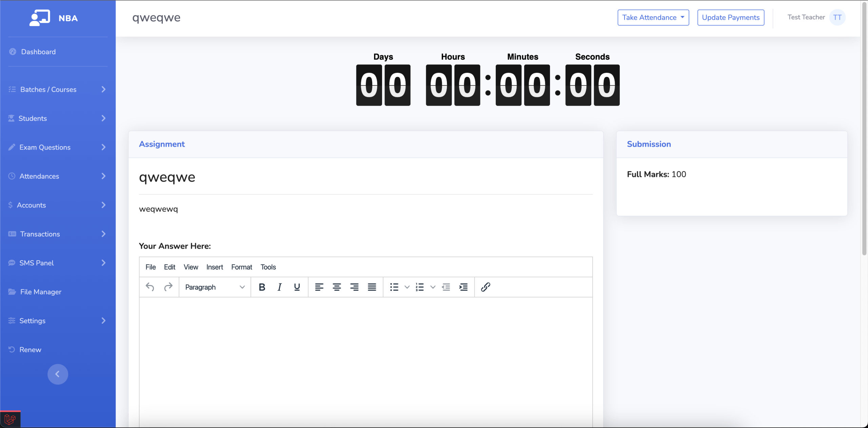This screenshot has width=868, height=428.
Task: Open the Paragraph format dropdown
Action: tap(215, 287)
